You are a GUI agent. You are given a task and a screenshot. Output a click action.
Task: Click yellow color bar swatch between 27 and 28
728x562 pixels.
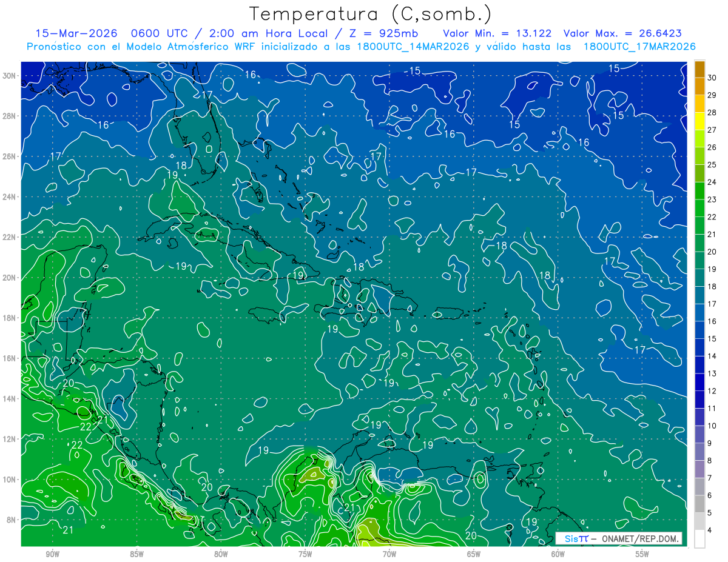point(699,121)
